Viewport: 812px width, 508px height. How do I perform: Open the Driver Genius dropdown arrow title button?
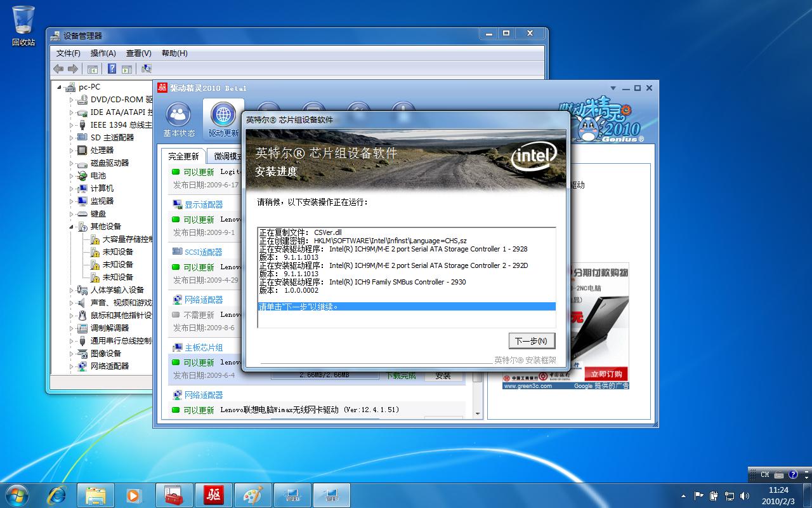(613, 88)
